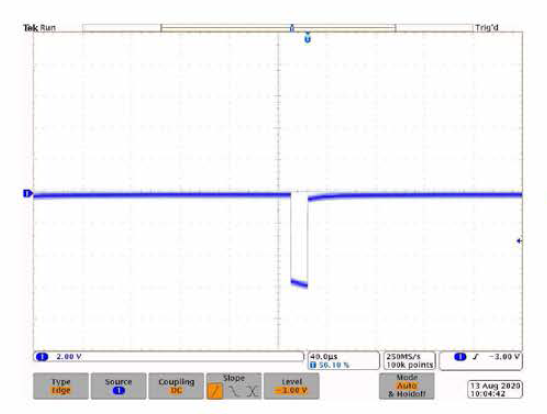The width and height of the screenshot is (547, 414).
Task: Click the 40.0µs horizontal scale readout
Action: coord(344,361)
